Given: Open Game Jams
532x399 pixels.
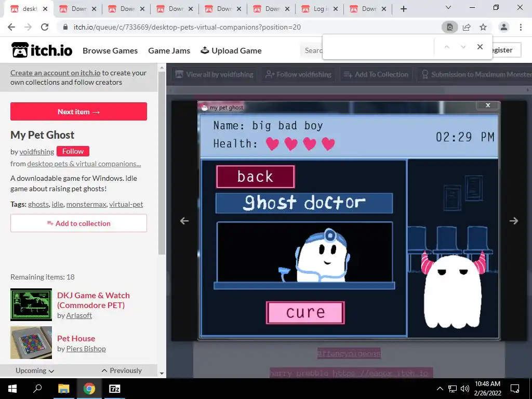Looking at the screenshot, I should (169, 50).
